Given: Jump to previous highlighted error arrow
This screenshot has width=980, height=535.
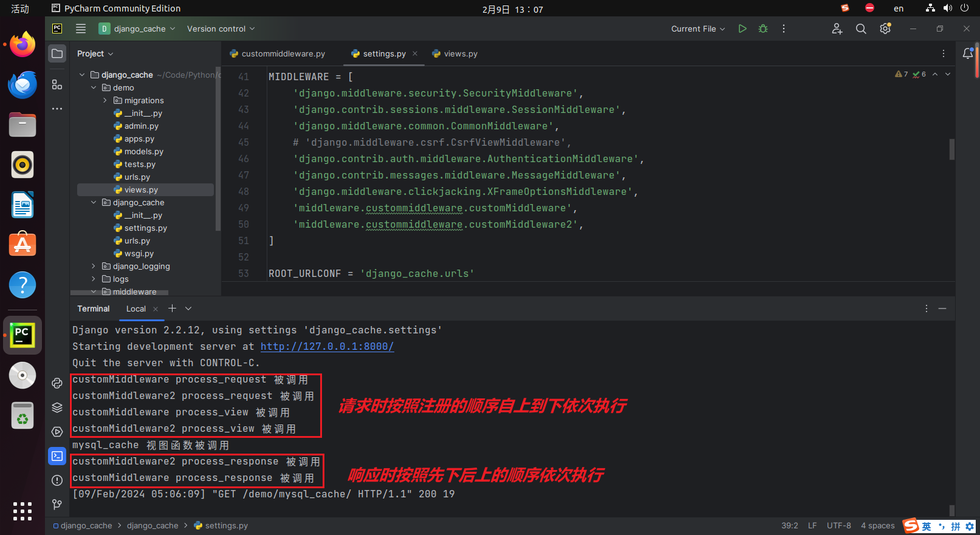Looking at the screenshot, I should [x=935, y=74].
